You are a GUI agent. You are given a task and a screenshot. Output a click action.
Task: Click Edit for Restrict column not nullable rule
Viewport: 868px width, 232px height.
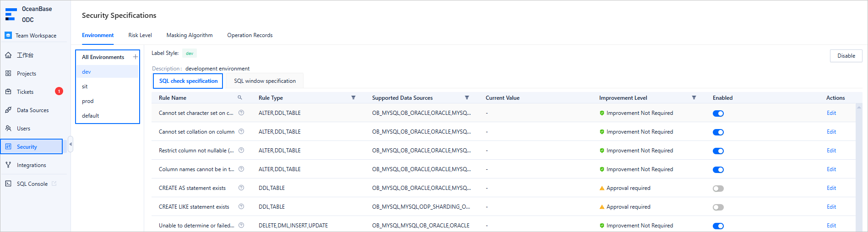coord(831,151)
